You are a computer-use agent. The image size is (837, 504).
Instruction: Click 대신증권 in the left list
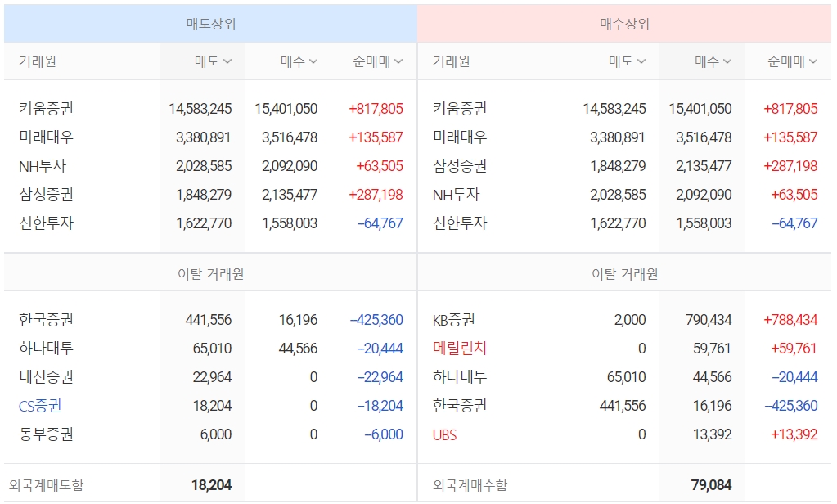coord(46,377)
